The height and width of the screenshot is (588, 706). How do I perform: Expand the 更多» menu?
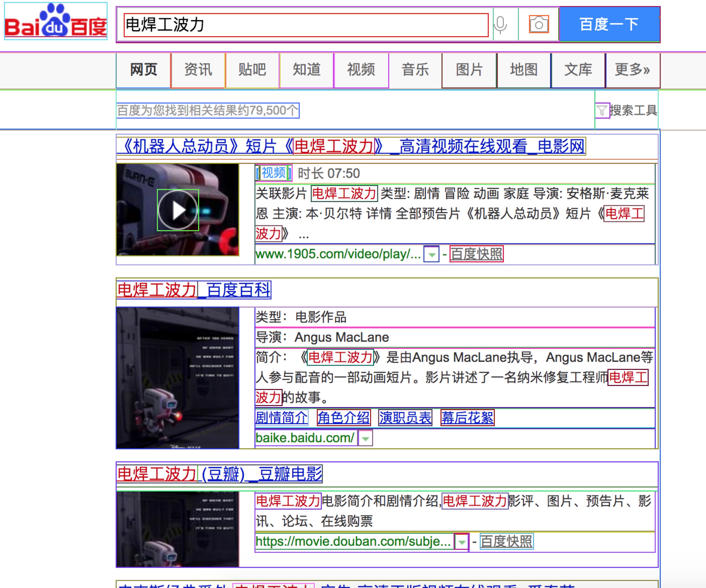(633, 70)
